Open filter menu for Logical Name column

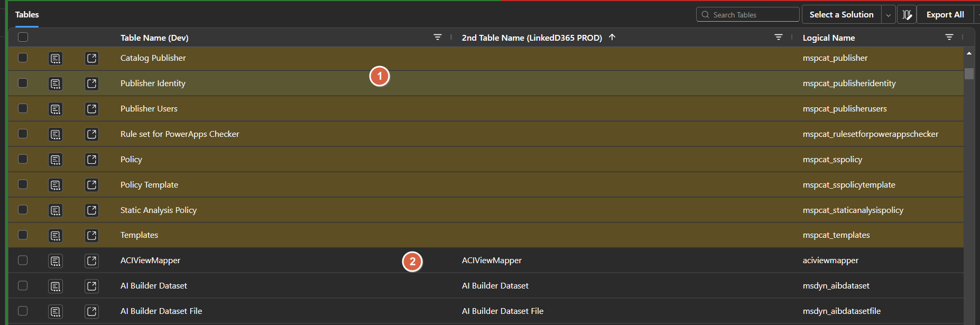tap(949, 37)
